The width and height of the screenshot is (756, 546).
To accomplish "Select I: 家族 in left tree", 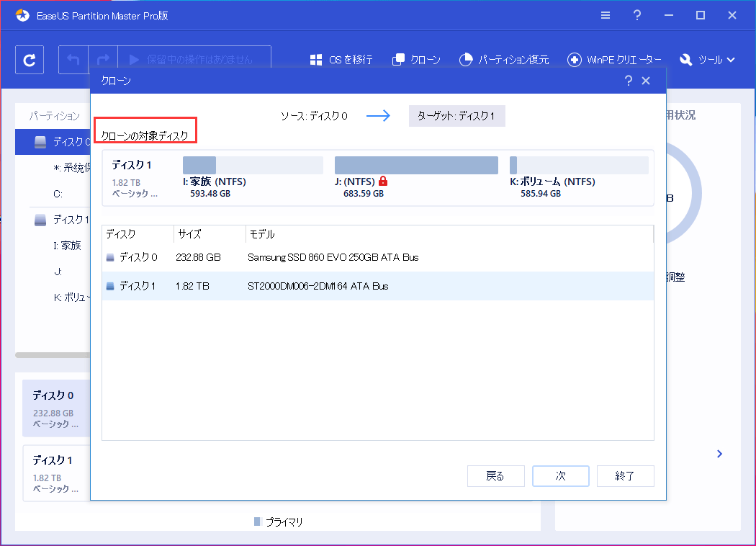I will coord(67,246).
